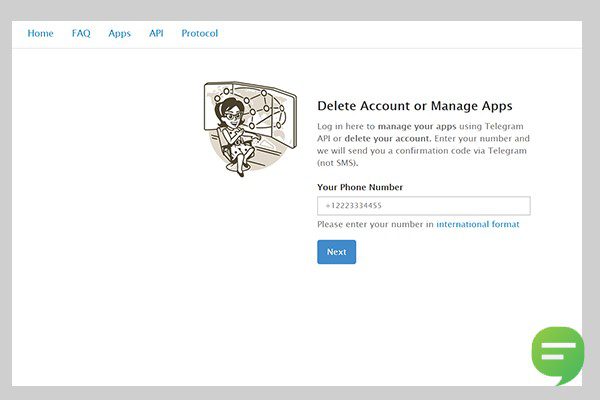Open the Apps menu item
Image resolution: width=600 pixels, height=400 pixels.
click(x=119, y=34)
